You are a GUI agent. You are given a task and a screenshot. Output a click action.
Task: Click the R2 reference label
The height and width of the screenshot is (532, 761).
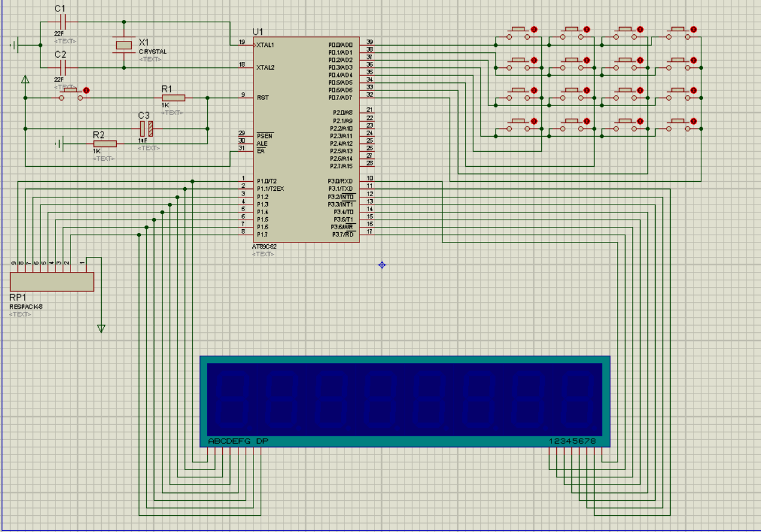[99, 135]
